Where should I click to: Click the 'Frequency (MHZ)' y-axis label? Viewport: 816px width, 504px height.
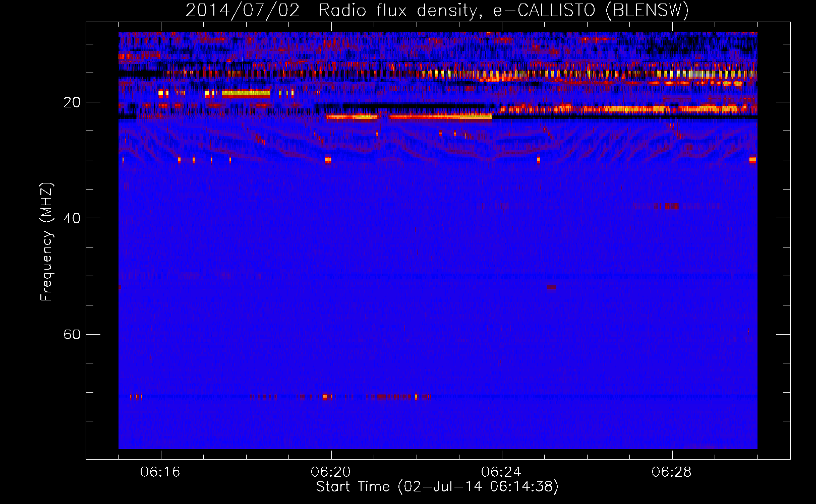click(x=46, y=242)
